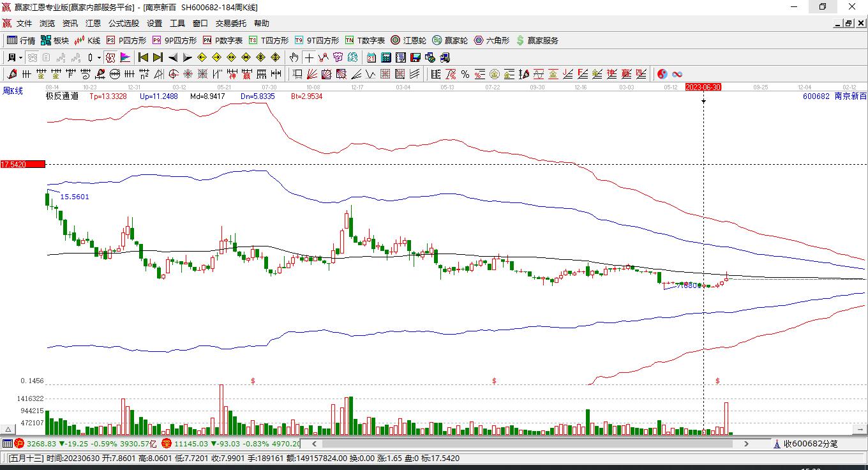Click the yellow diamond right-arrow icon
Screen dimensions: 868x470
217,57
